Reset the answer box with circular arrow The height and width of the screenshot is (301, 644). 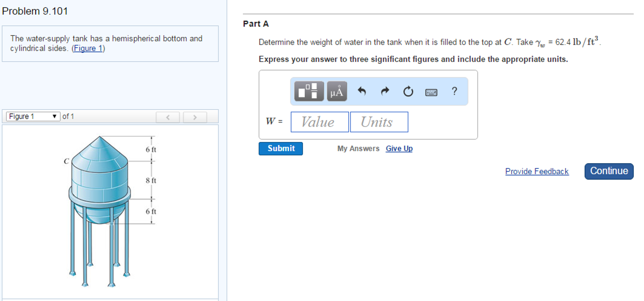click(408, 91)
